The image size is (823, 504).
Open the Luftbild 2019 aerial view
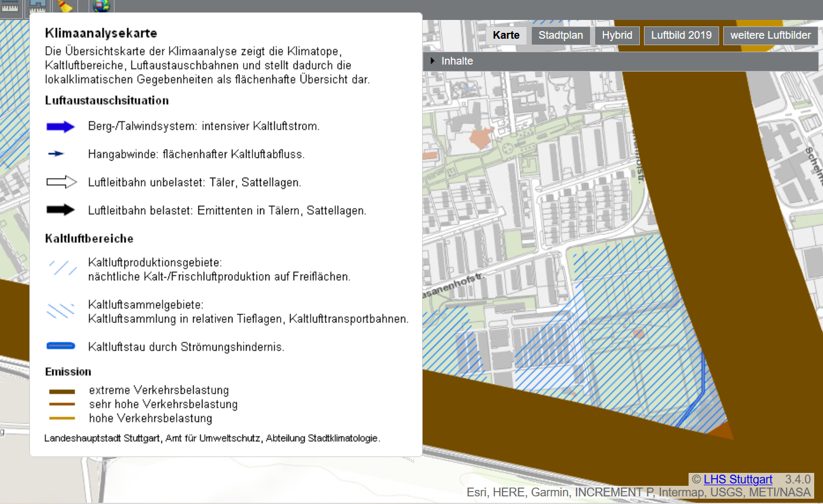pyautogui.click(x=681, y=35)
